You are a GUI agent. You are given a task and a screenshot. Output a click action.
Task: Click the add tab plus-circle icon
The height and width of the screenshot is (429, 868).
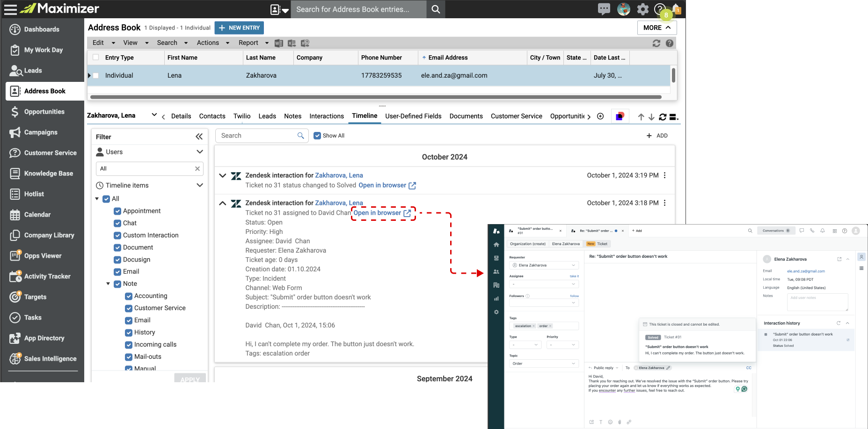tap(600, 116)
